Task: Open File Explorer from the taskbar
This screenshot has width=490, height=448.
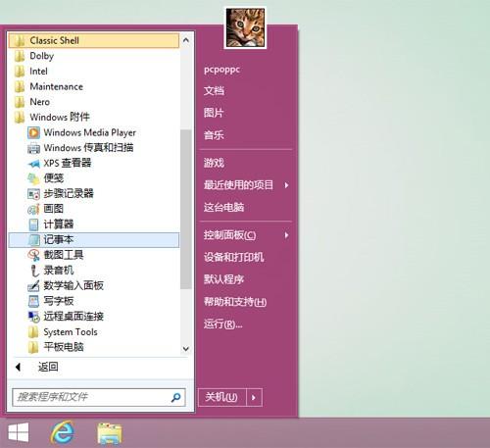Action: click(110, 433)
